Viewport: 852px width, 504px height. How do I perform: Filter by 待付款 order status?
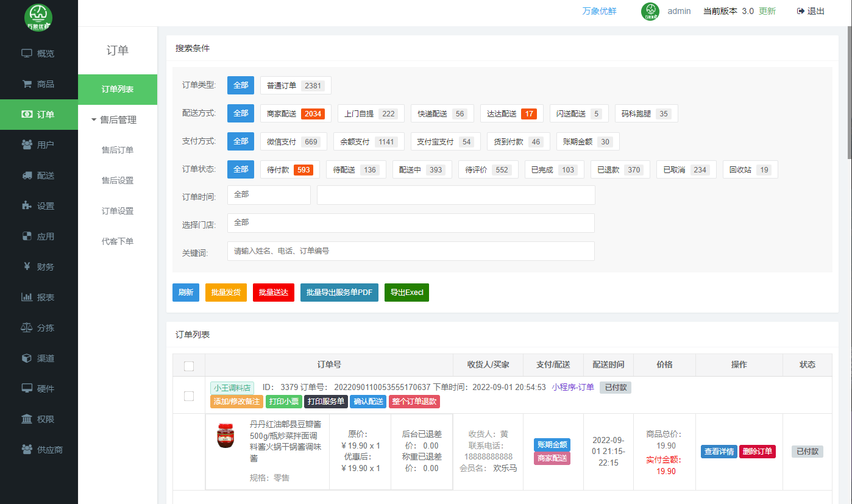pyautogui.click(x=289, y=170)
